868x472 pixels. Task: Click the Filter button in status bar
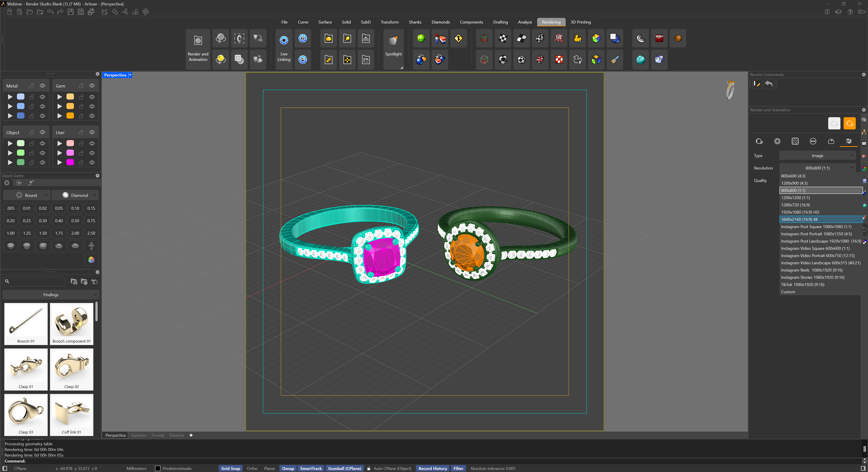(x=458, y=468)
